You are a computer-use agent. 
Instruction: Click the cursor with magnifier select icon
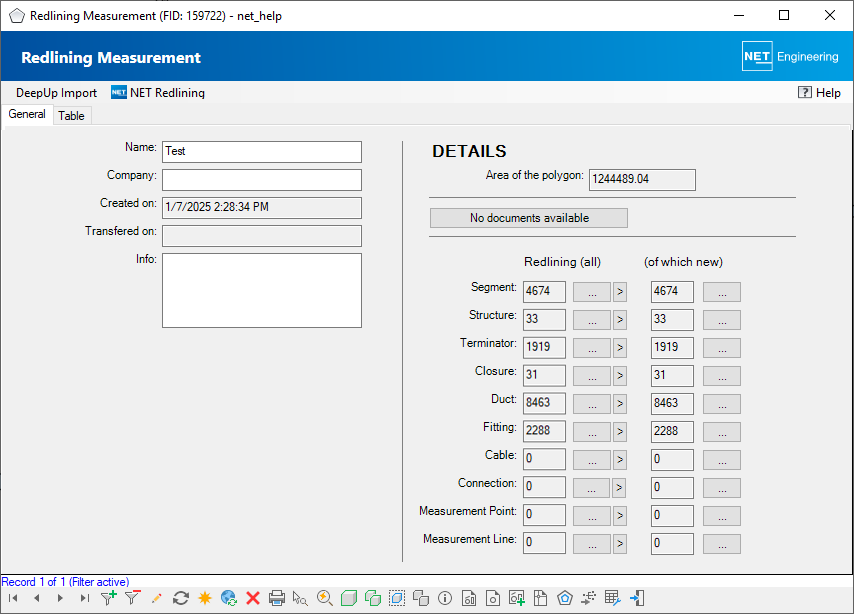pyautogui.click(x=300, y=598)
